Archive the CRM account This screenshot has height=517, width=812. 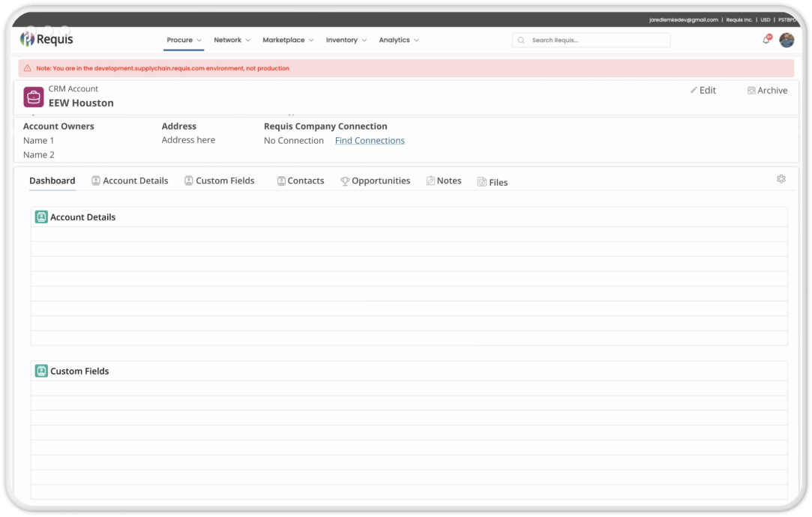click(768, 90)
